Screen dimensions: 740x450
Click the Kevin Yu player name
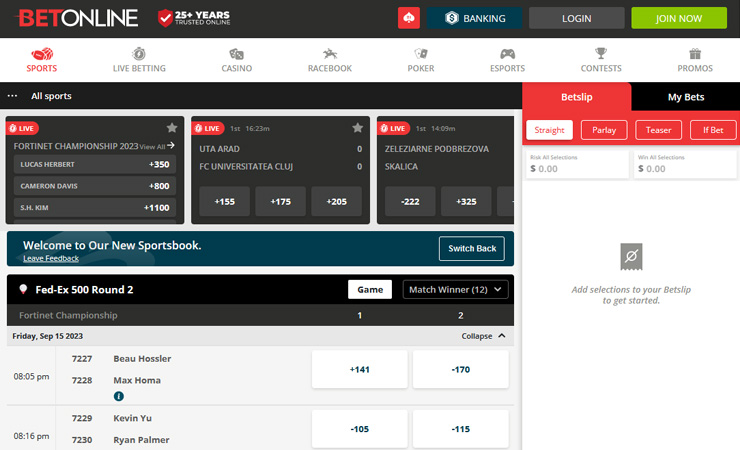tap(132, 418)
